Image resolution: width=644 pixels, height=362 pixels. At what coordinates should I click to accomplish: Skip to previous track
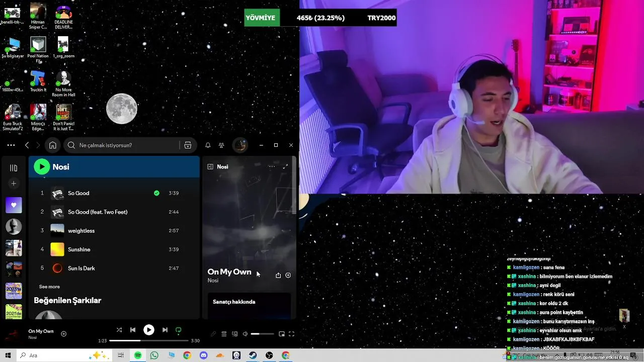tap(133, 330)
